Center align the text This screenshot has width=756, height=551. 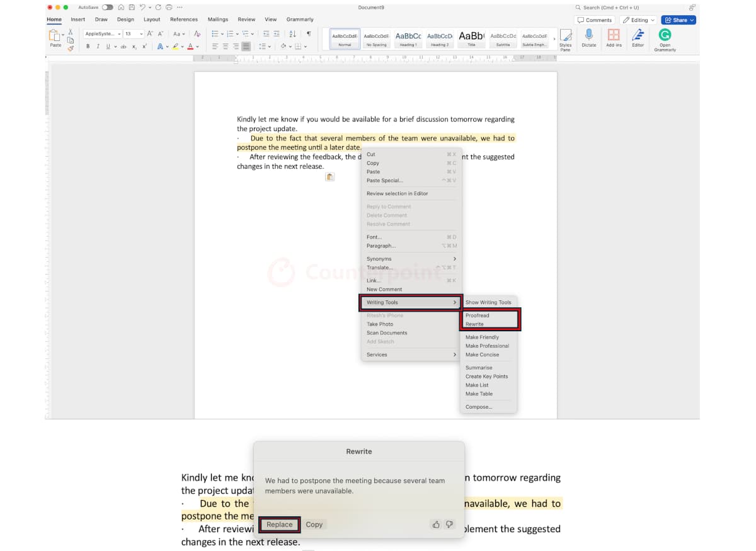[226, 47]
